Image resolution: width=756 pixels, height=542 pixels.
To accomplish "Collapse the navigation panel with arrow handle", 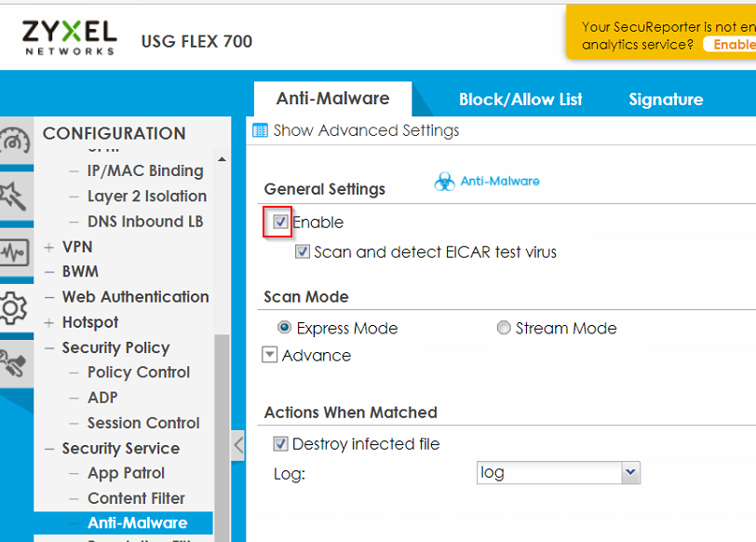I will pyautogui.click(x=238, y=445).
